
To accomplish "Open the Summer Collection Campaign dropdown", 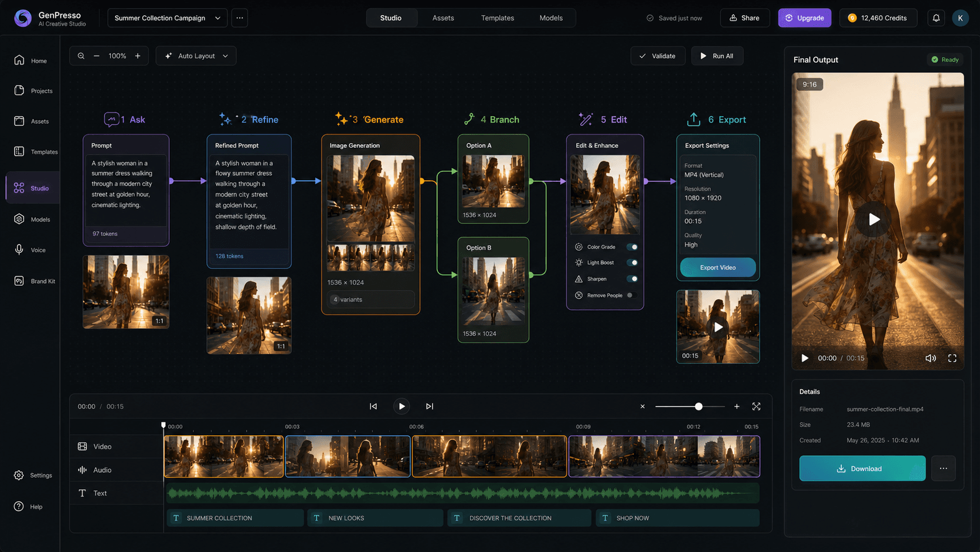I will click(167, 18).
